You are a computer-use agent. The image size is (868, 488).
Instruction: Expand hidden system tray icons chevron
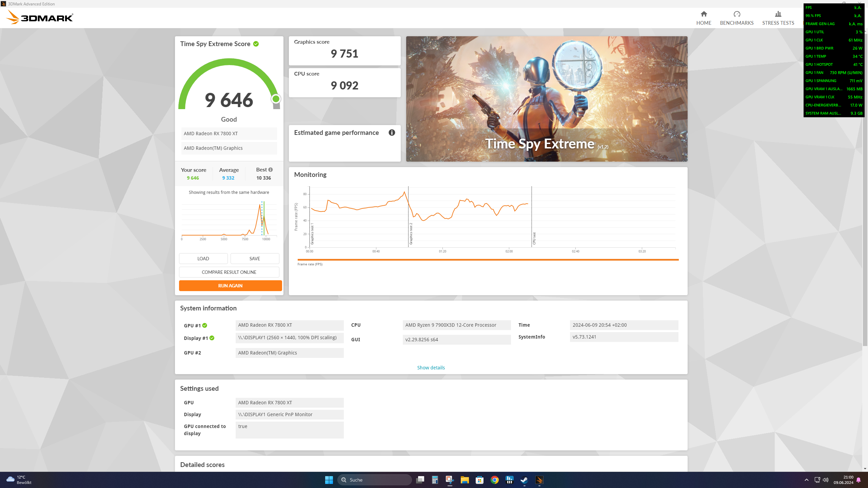click(807, 480)
